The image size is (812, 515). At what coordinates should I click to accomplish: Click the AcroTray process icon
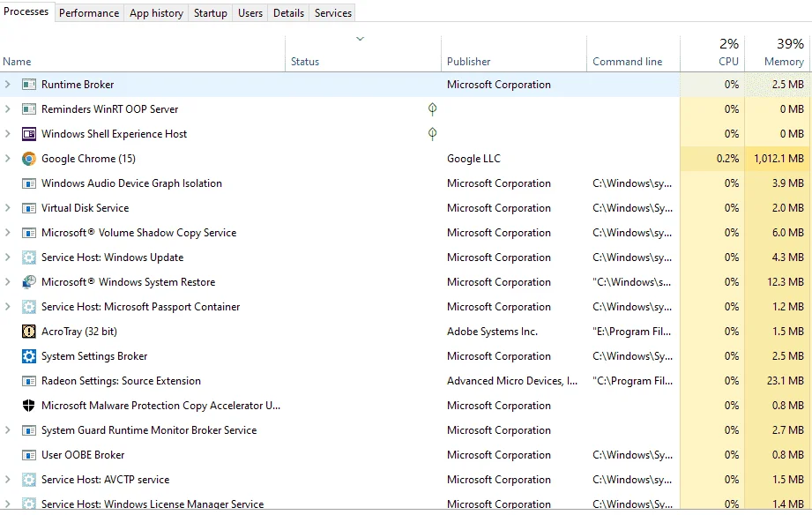click(28, 332)
